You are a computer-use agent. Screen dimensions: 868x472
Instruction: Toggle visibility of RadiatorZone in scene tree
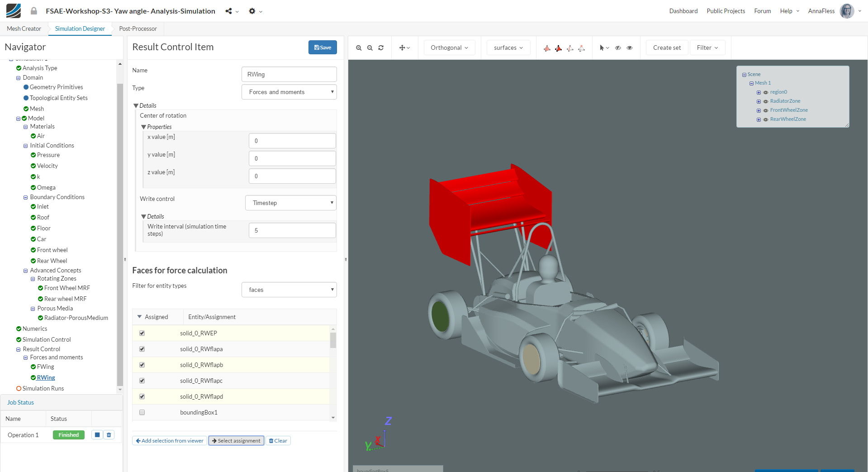(766, 101)
